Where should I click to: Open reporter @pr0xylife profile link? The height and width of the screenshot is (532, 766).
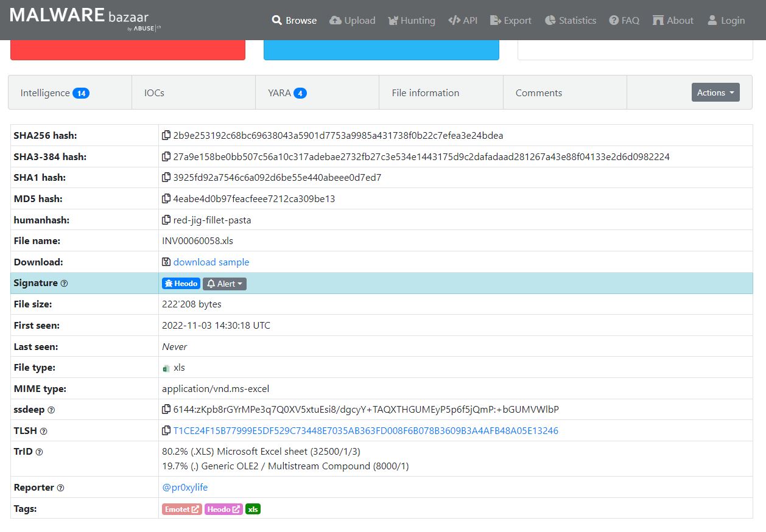coord(185,488)
